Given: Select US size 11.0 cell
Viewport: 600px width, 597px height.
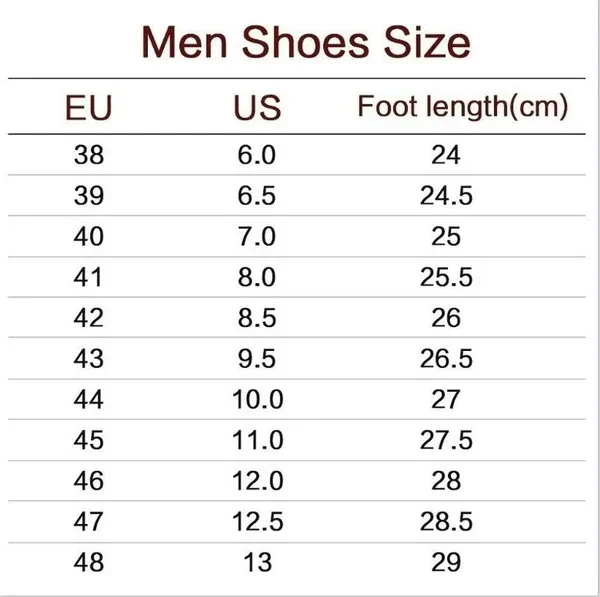Looking at the screenshot, I should click(x=257, y=440).
